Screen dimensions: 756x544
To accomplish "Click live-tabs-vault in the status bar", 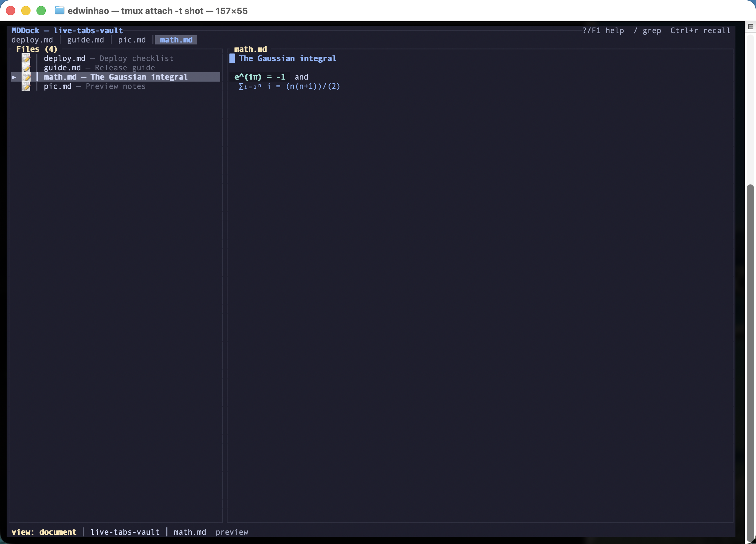I will coord(125,532).
